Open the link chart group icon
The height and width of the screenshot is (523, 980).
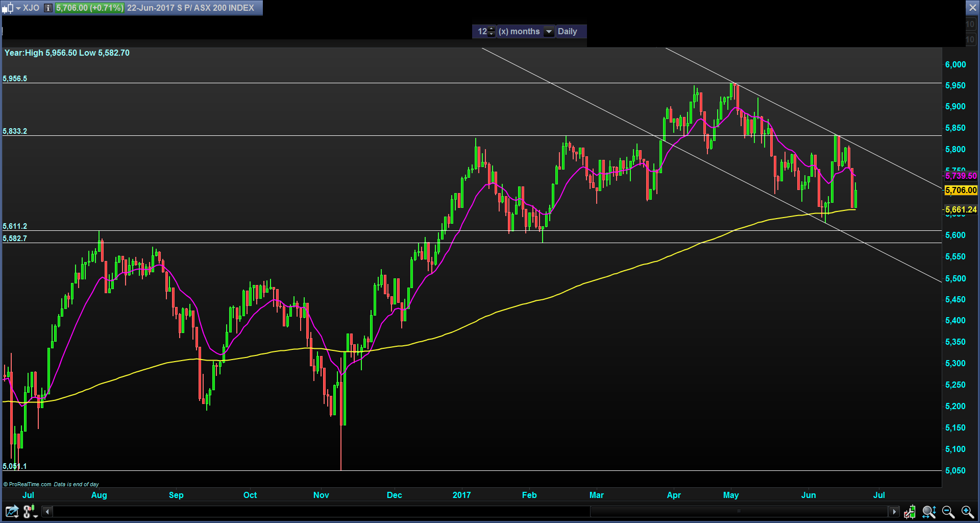(31, 511)
